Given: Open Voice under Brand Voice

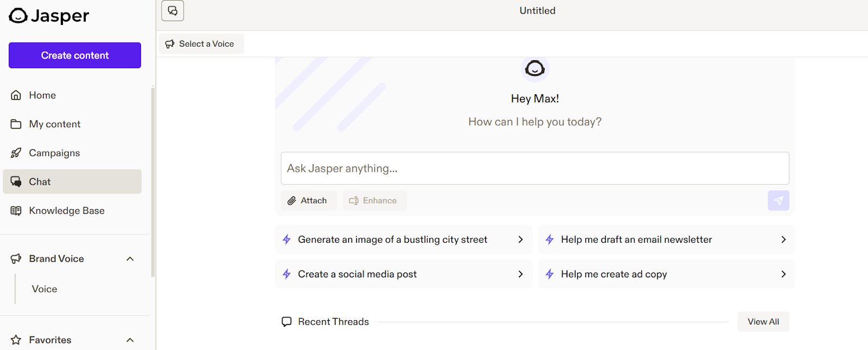Looking at the screenshot, I should 44,289.
